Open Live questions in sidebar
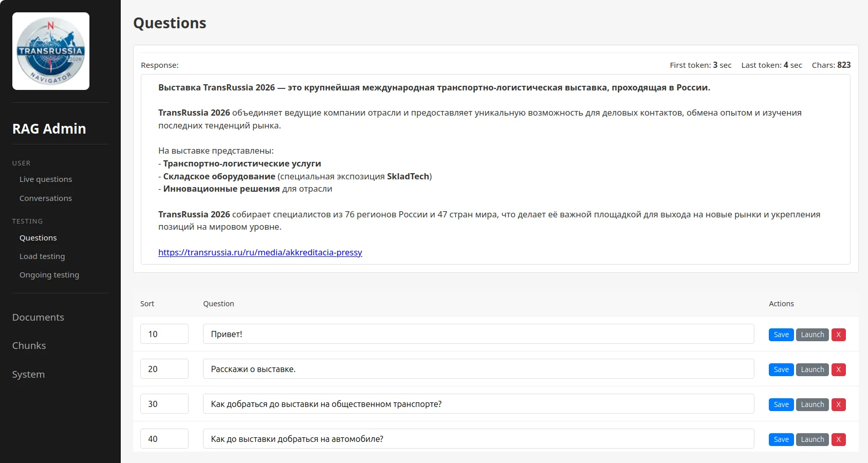This screenshot has height=463, width=868. tap(46, 179)
